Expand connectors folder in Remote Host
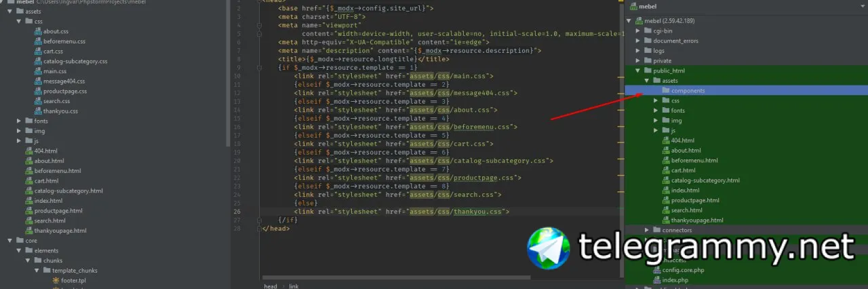 pos(647,230)
